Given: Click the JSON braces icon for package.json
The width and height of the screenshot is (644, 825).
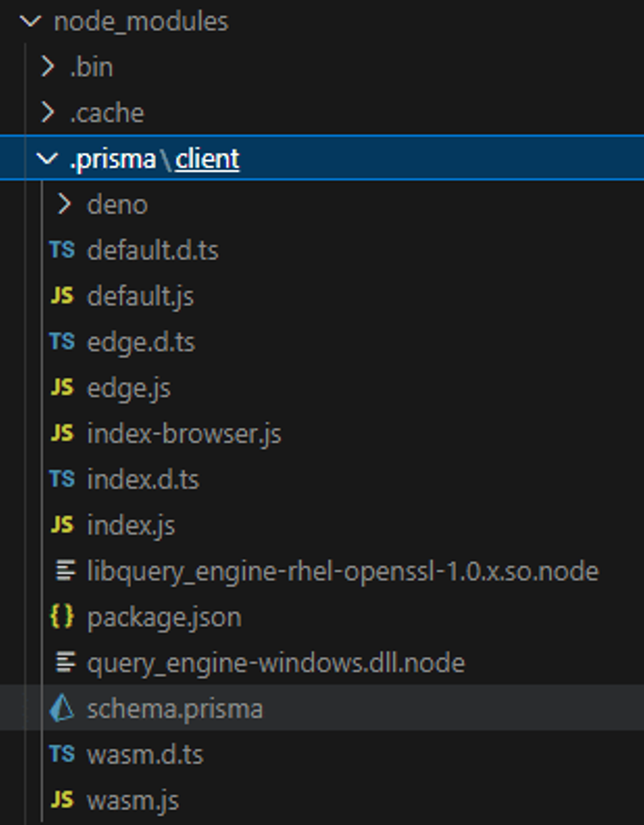Looking at the screenshot, I should [x=62, y=617].
